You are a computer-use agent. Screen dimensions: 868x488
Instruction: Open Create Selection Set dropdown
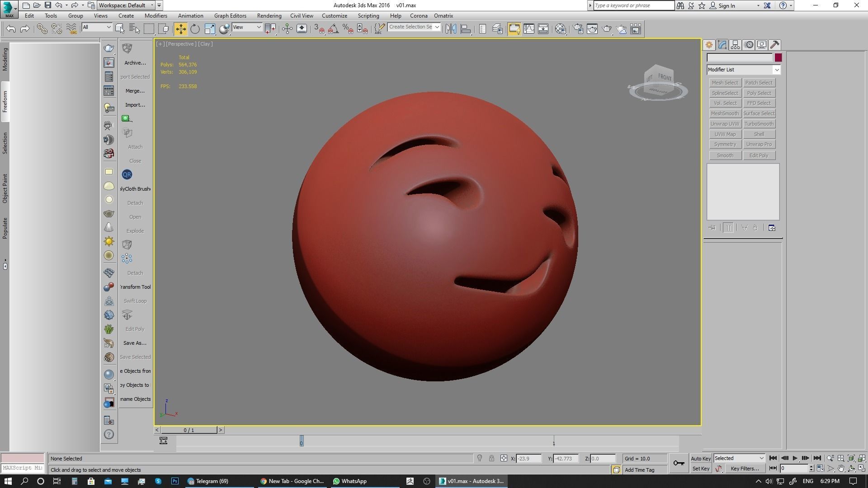click(414, 27)
